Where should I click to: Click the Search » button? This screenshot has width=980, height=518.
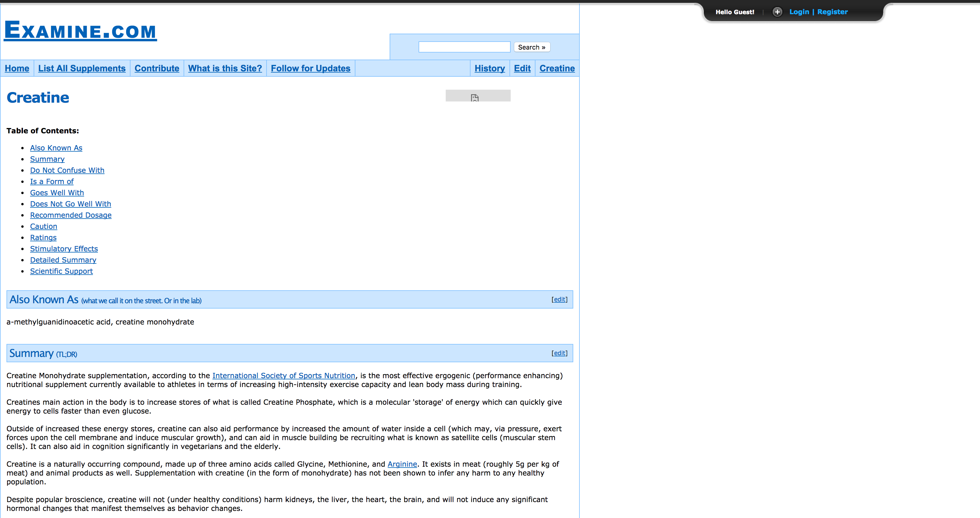(531, 47)
